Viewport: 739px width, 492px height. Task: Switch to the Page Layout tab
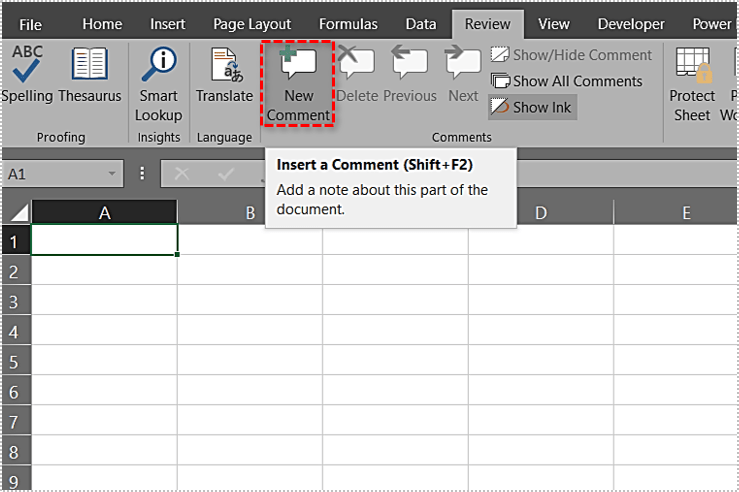[252, 24]
